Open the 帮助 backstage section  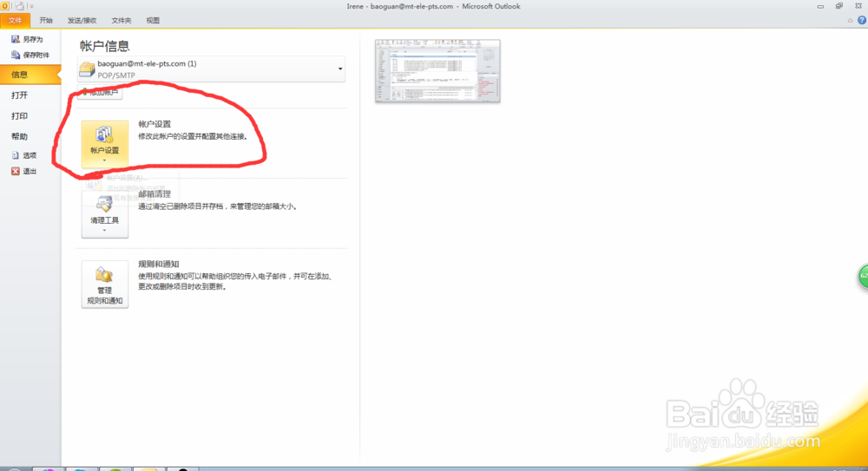20,136
